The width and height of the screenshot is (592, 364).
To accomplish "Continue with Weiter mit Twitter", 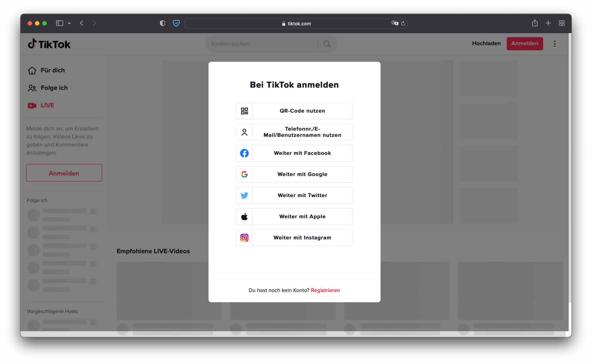I will coord(294,195).
